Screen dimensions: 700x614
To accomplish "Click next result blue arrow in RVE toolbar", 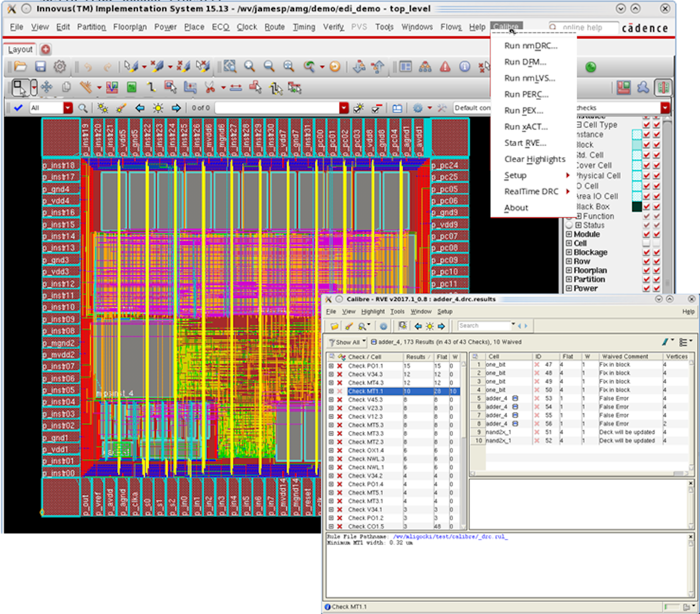I will (x=441, y=326).
